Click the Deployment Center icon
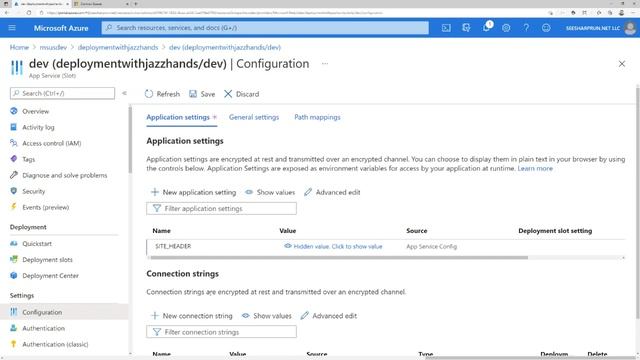This screenshot has height=360, width=640. coord(14,276)
